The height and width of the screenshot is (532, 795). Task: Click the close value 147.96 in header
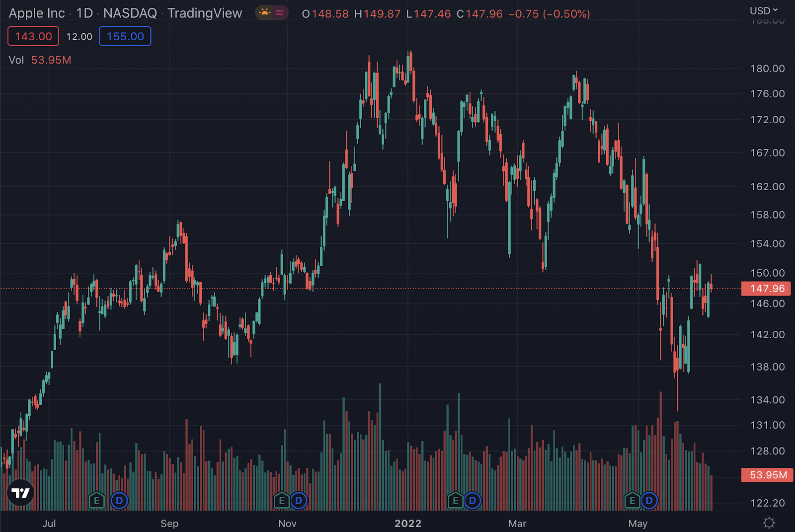(484, 14)
